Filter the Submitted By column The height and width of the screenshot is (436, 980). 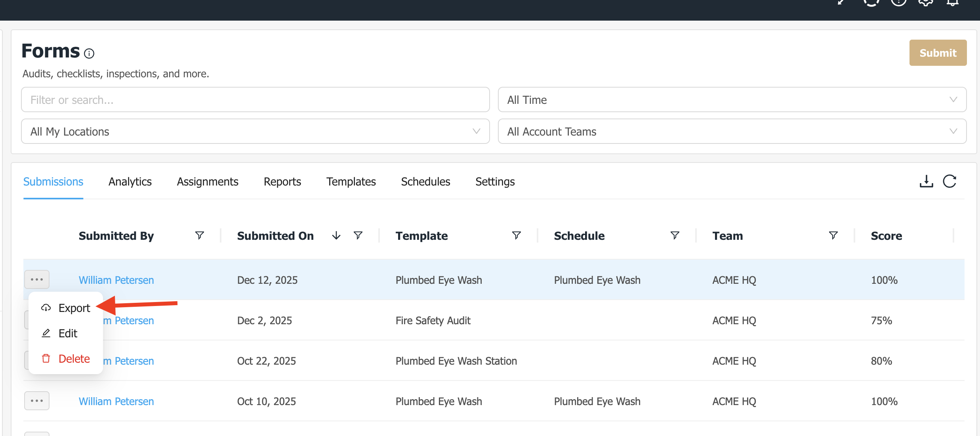tap(200, 235)
